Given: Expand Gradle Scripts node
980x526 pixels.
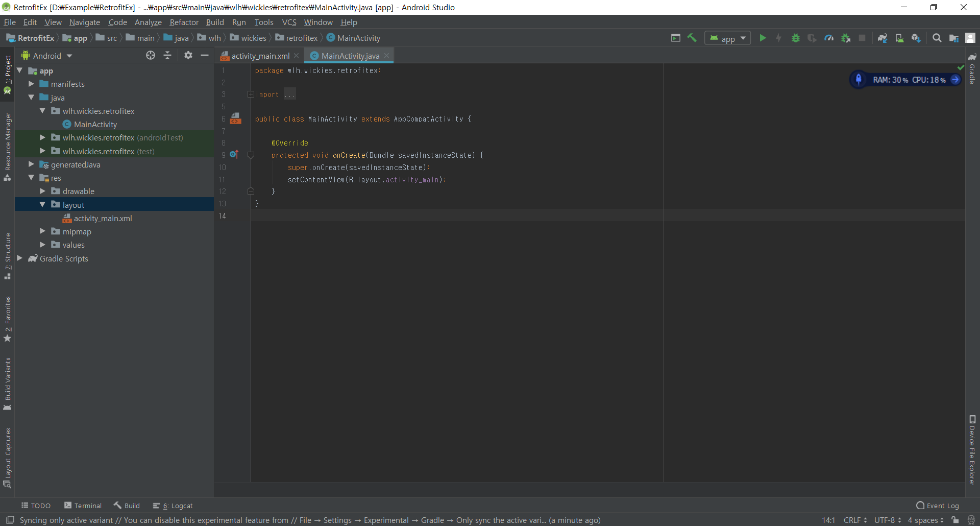Looking at the screenshot, I should point(20,258).
